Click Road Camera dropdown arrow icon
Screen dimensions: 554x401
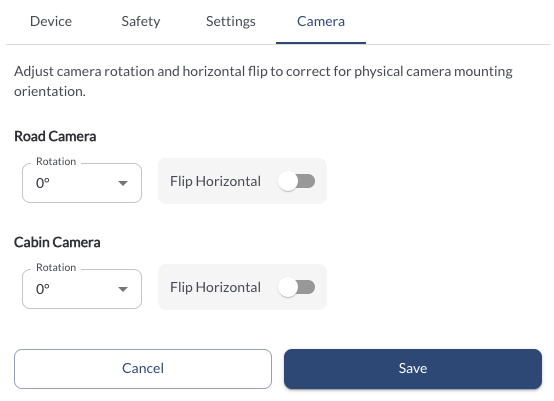pos(123,183)
